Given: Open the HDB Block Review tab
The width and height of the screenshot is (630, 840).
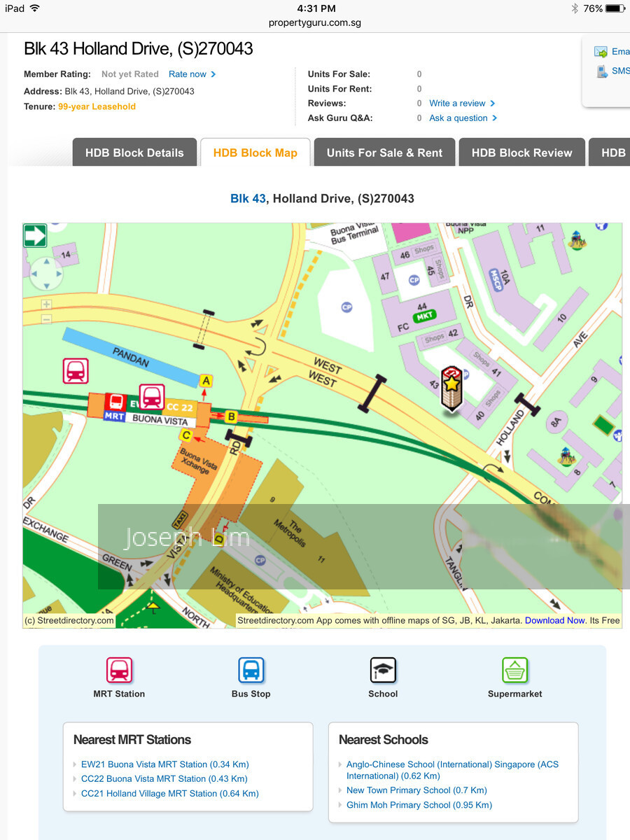Looking at the screenshot, I should point(521,153).
